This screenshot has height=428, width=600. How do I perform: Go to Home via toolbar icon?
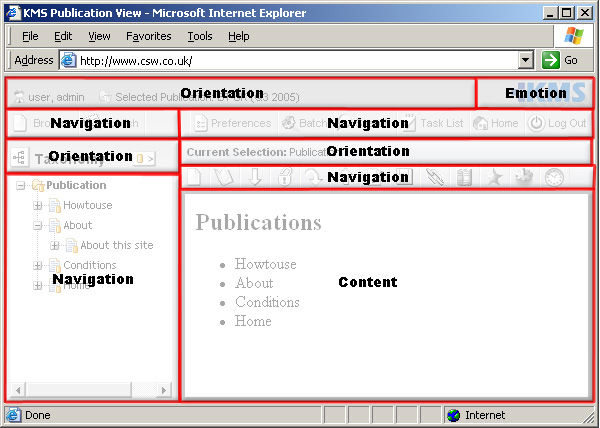coord(496,123)
